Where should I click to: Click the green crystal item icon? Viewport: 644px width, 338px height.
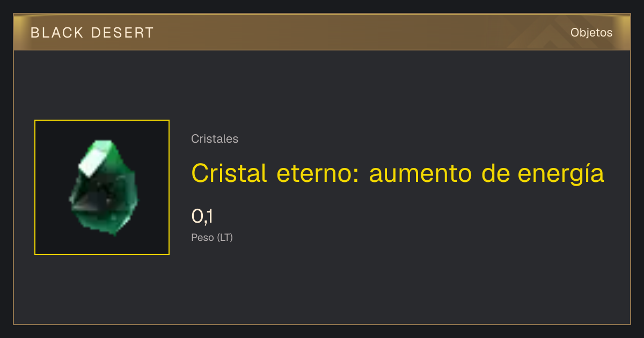(103, 187)
